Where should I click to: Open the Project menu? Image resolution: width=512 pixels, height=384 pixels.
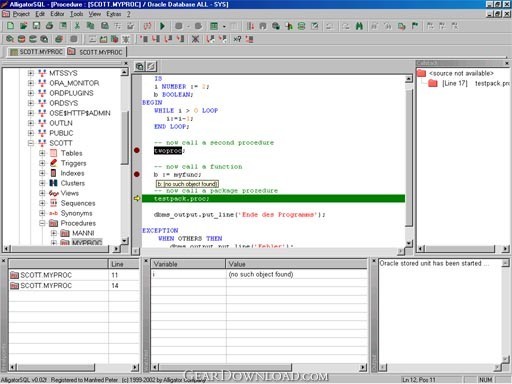21,14
